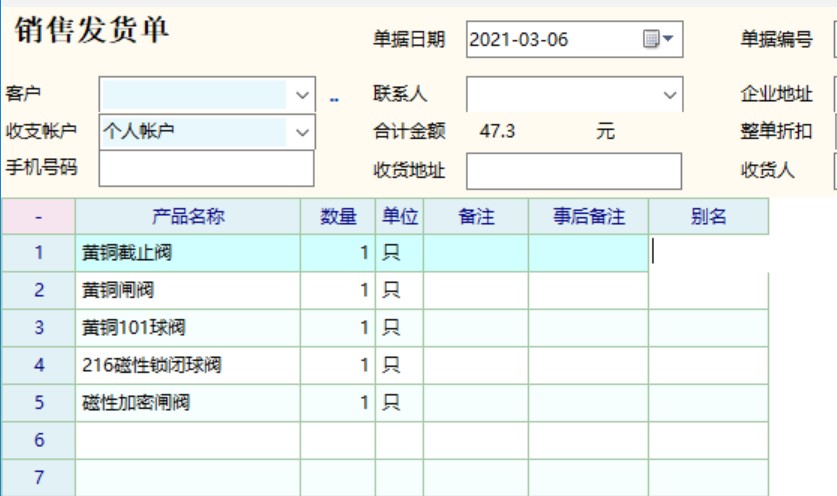
Task: Select the 216磁性锁闭球阀 cell
Action: (187, 366)
